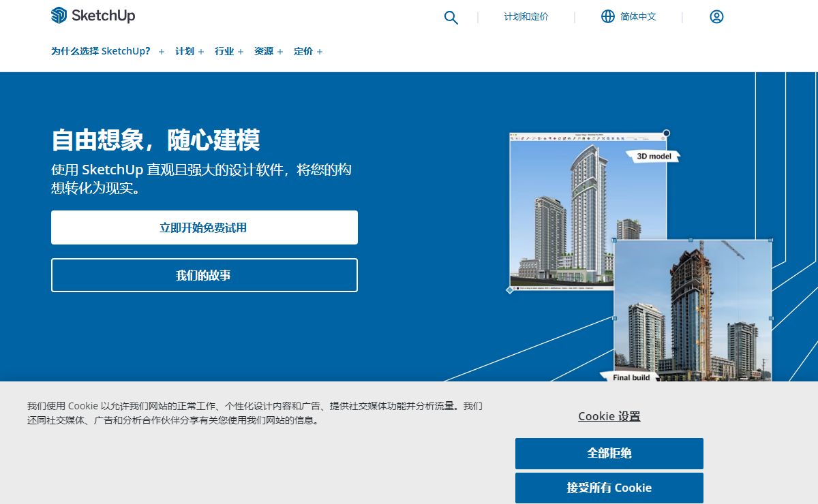Expand the 资源 menu
The width and height of the screenshot is (818, 504).
point(264,51)
